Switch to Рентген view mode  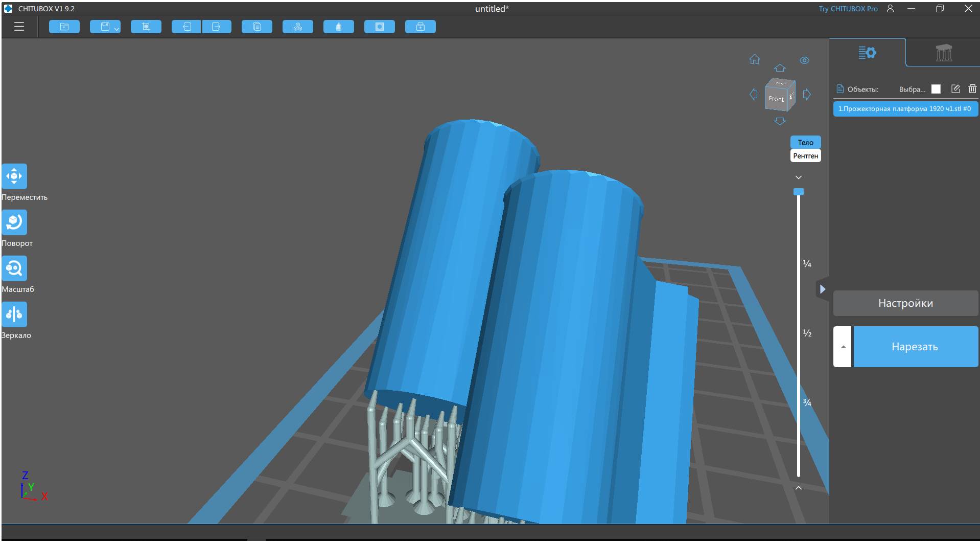[805, 156]
